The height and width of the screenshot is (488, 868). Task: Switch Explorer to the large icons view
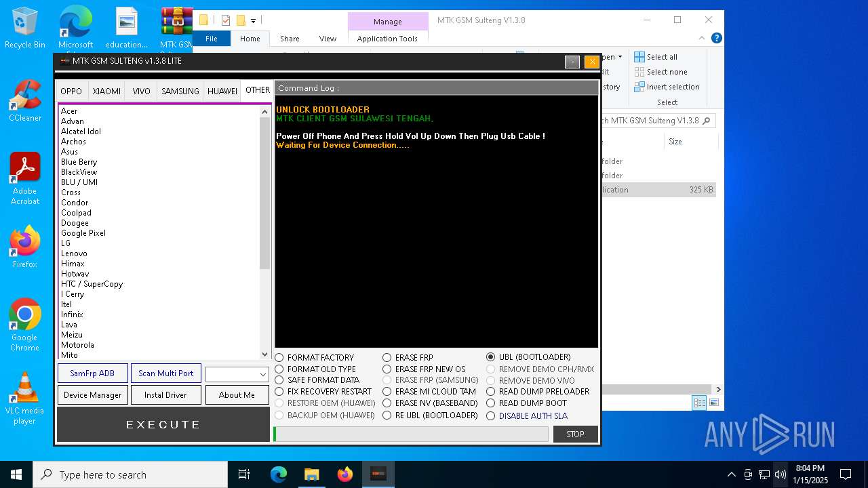coord(713,403)
